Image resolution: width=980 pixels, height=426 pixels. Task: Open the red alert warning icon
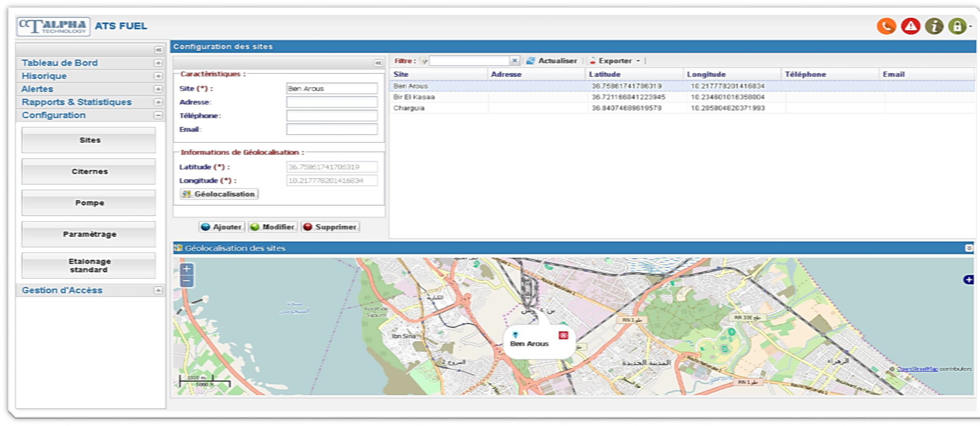point(910,26)
